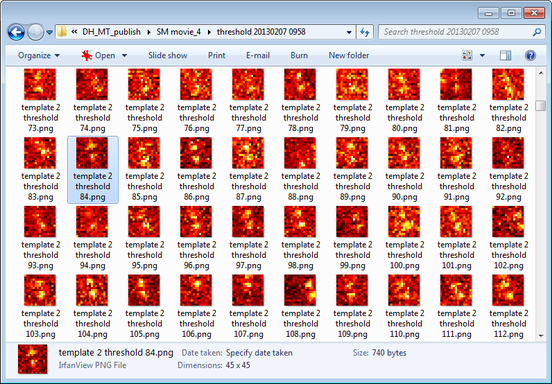Open Help with the question mark icon
Image resolution: width=552 pixels, height=384 pixels.
530,55
